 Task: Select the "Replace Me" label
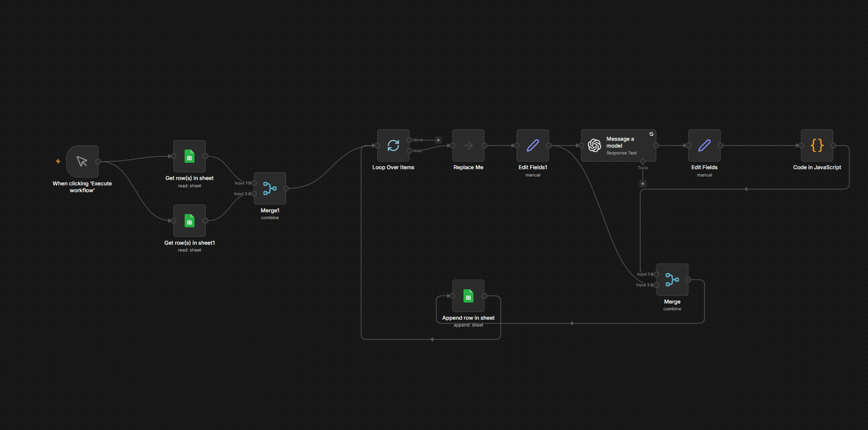468,167
